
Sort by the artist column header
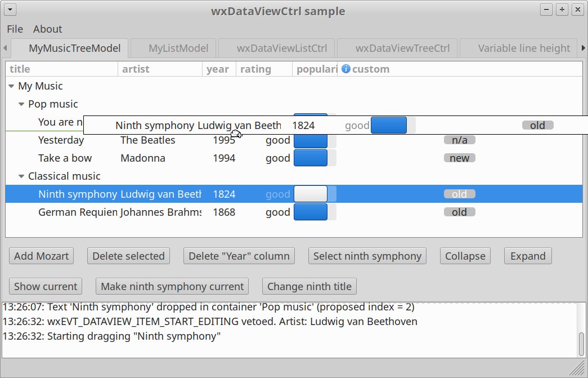pos(160,69)
